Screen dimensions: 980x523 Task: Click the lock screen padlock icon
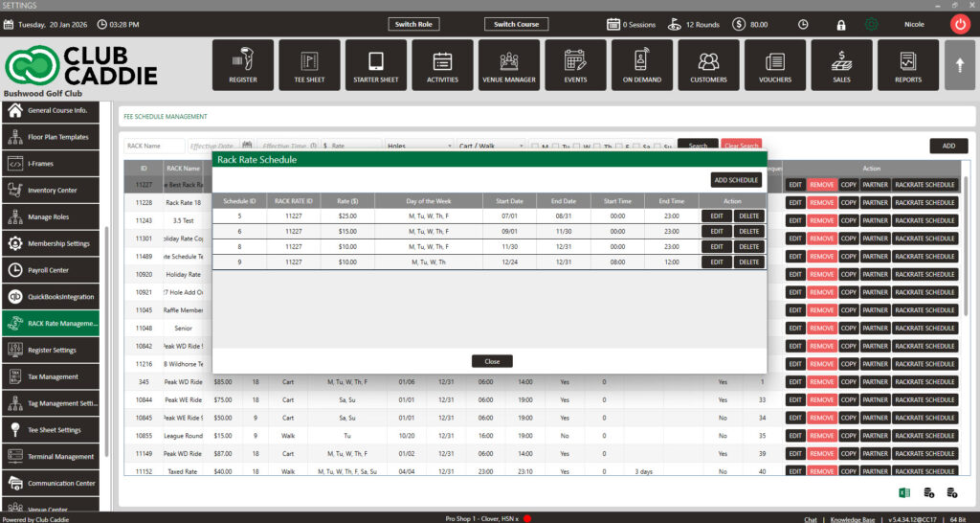click(x=841, y=24)
